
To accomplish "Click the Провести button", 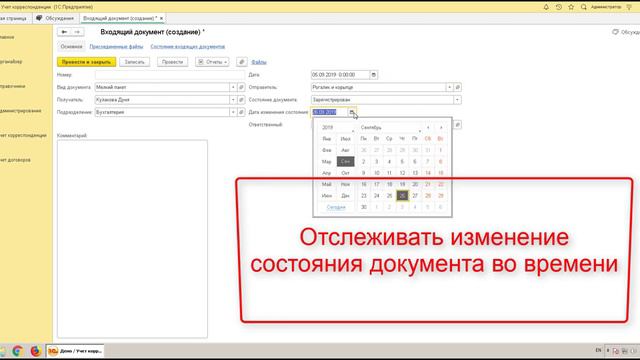I will tap(172, 62).
